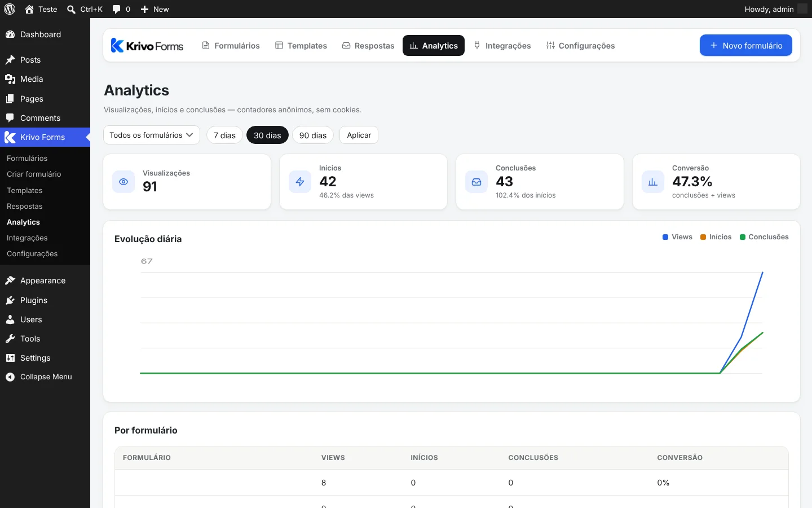Click the Conclusões inbox icon
The image size is (812, 508).
pyautogui.click(x=476, y=182)
